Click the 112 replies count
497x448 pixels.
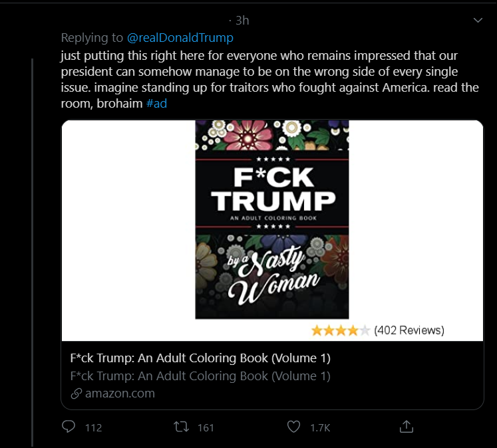coord(93,427)
